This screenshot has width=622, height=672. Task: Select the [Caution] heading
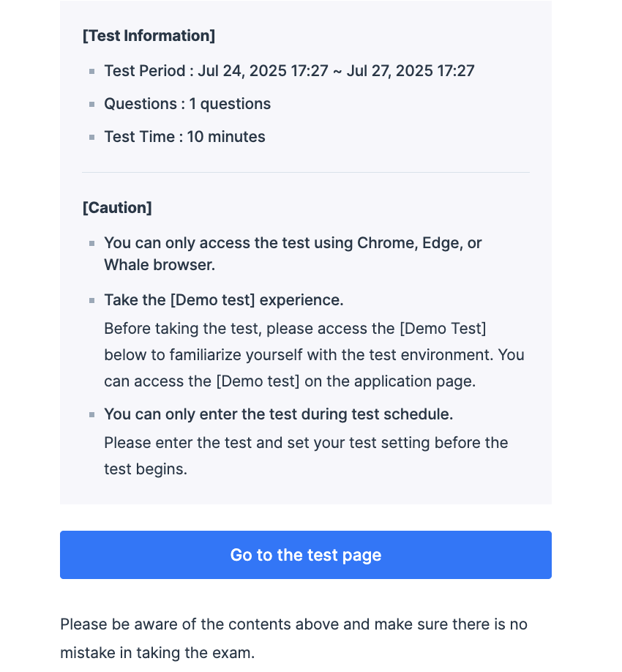tap(117, 207)
